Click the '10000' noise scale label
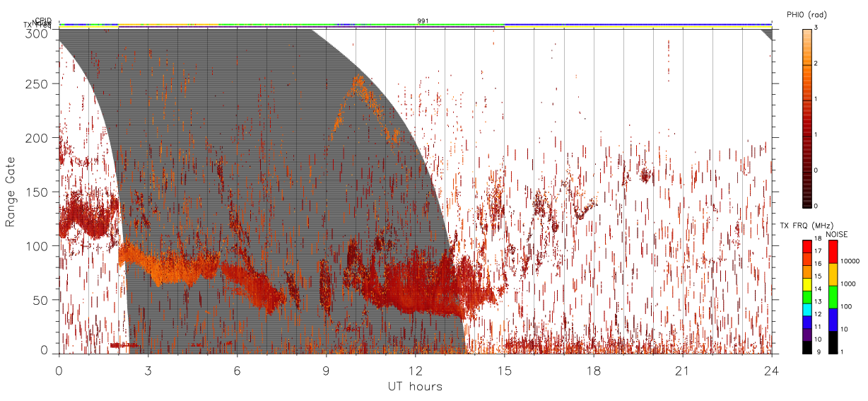 (x=851, y=260)
